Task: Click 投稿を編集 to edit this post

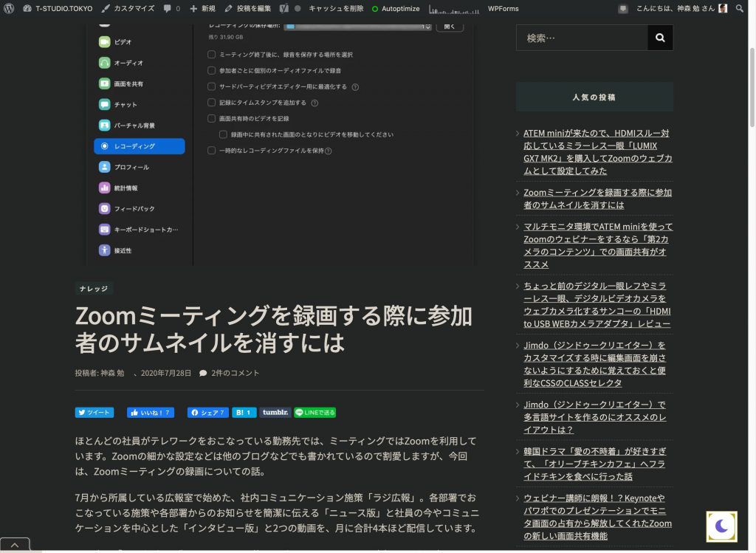Action: tap(248, 8)
